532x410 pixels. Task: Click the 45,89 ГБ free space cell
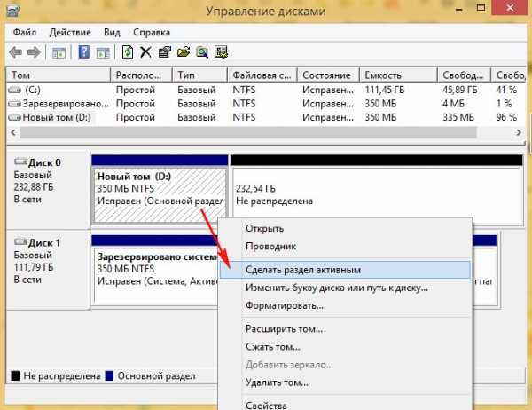459,90
